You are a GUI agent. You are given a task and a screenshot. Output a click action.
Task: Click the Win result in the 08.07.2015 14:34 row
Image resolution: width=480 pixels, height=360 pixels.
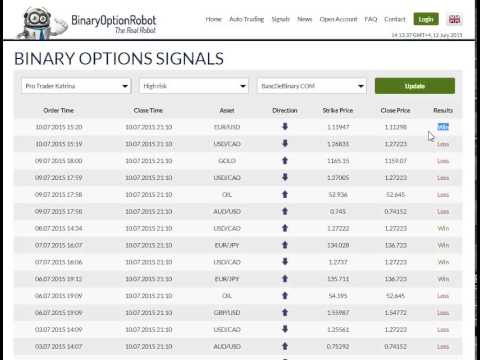coord(443,228)
